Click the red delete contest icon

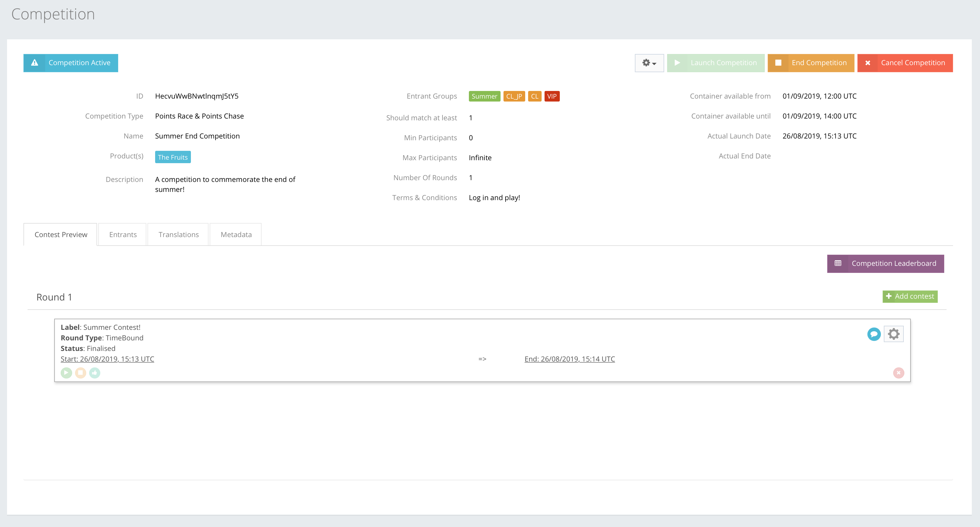pyautogui.click(x=898, y=373)
